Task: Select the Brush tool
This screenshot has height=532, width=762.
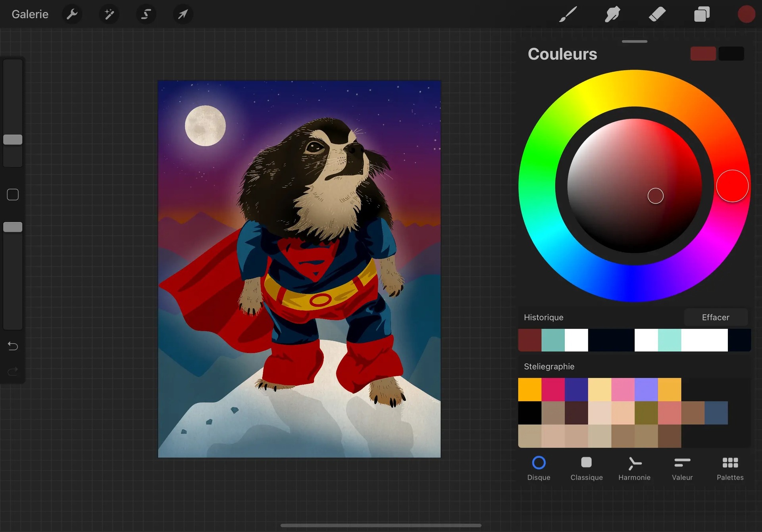Action: [x=568, y=15]
